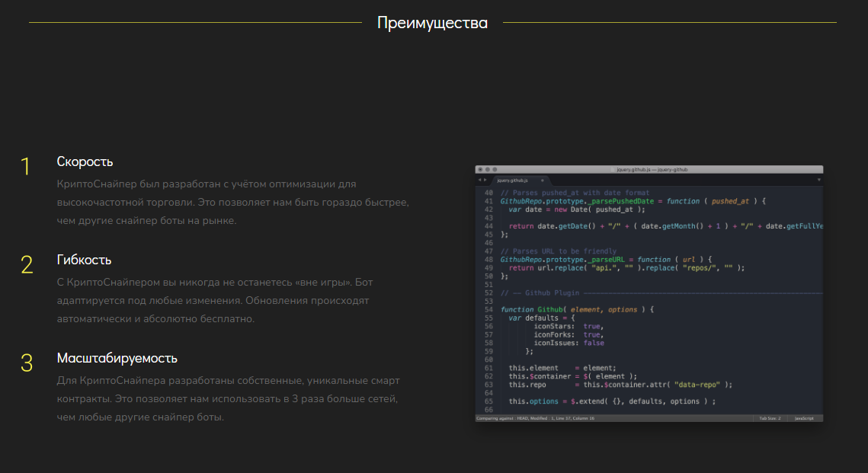Click the red close window dot
Image resolution: width=868 pixels, height=473 pixels.
pos(480,169)
